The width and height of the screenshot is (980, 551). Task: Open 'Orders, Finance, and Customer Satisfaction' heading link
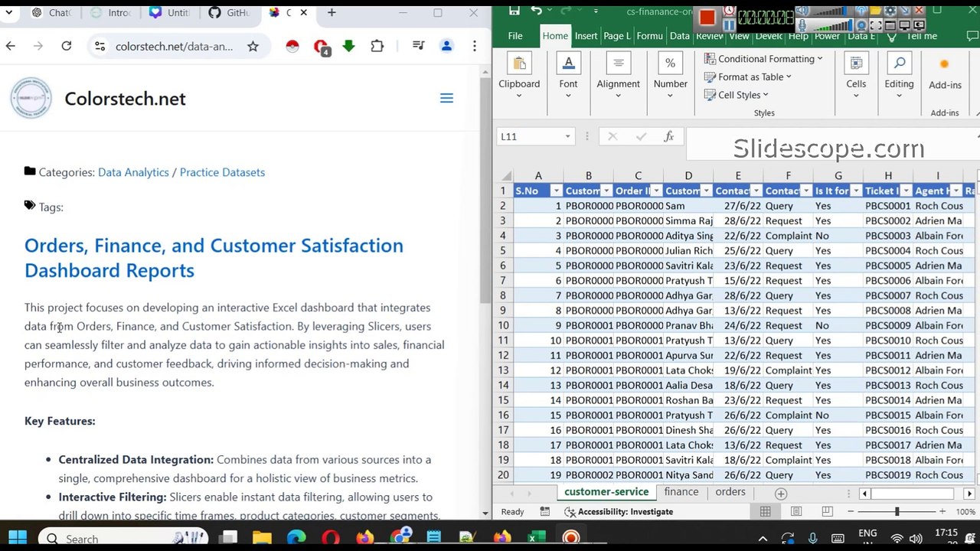214,258
